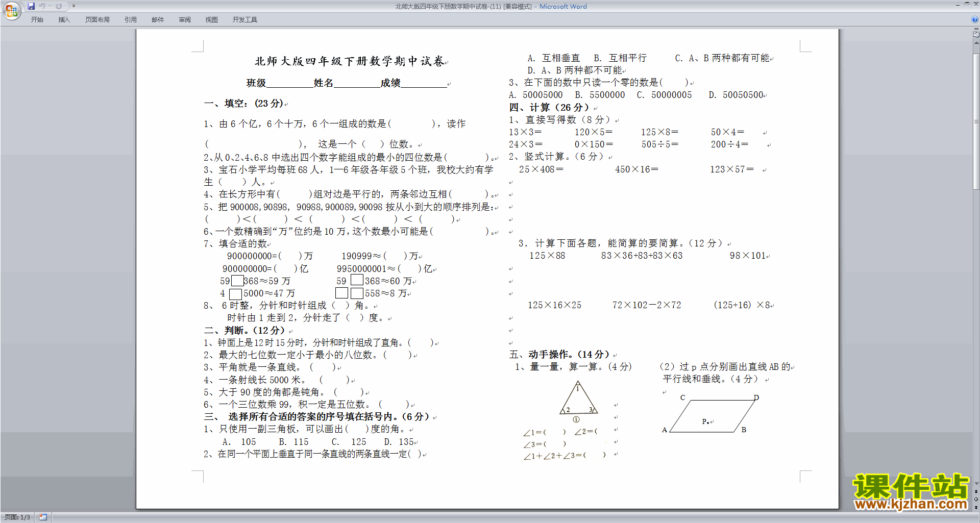Switch to the 引用 tab

(131, 20)
